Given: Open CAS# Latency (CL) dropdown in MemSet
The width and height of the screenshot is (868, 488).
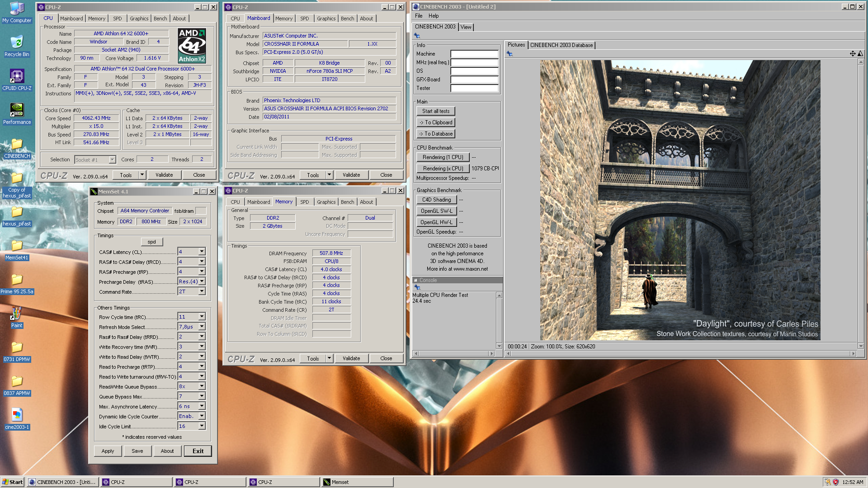Looking at the screenshot, I should pyautogui.click(x=202, y=252).
